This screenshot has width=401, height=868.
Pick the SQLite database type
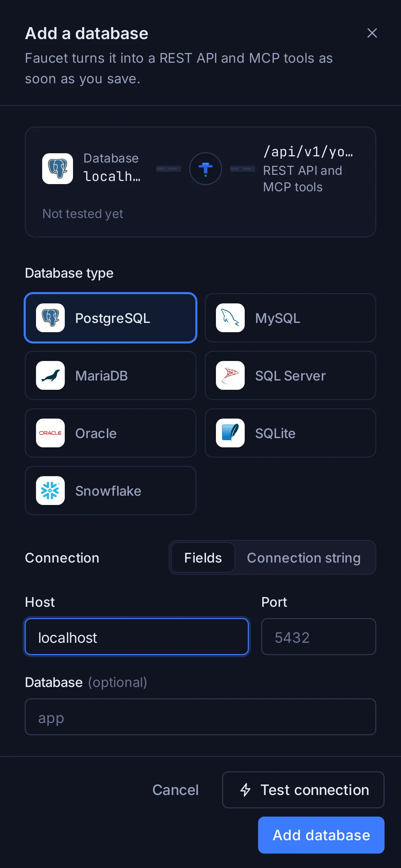(290, 433)
